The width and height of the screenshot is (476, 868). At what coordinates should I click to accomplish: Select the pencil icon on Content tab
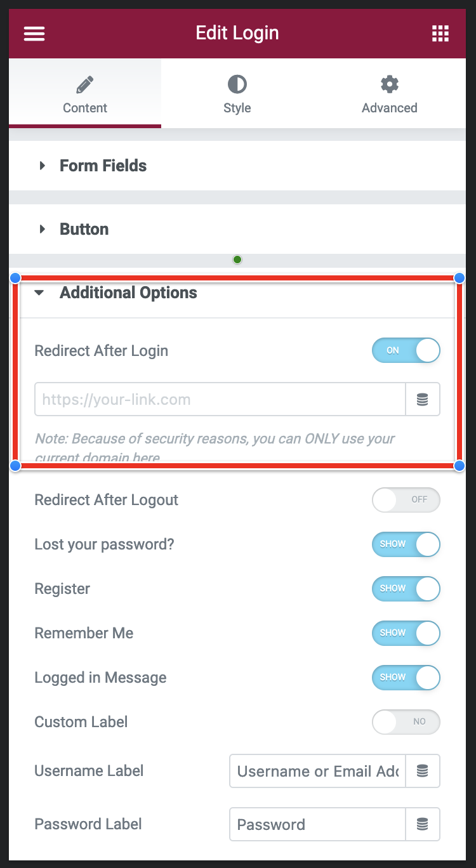[x=84, y=83]
